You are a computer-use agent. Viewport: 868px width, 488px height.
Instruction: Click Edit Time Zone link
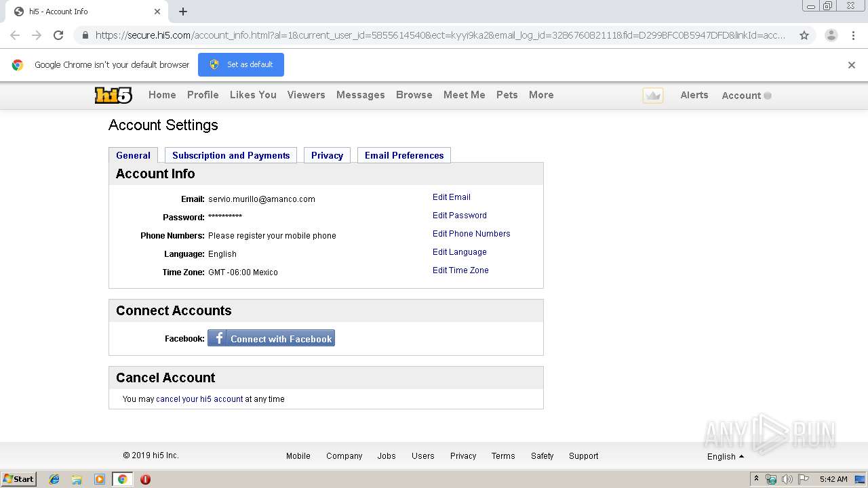pos(460,270)
